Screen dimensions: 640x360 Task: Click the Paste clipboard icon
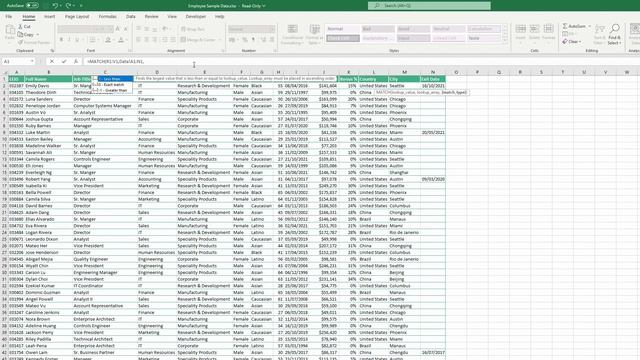point(10,30)
